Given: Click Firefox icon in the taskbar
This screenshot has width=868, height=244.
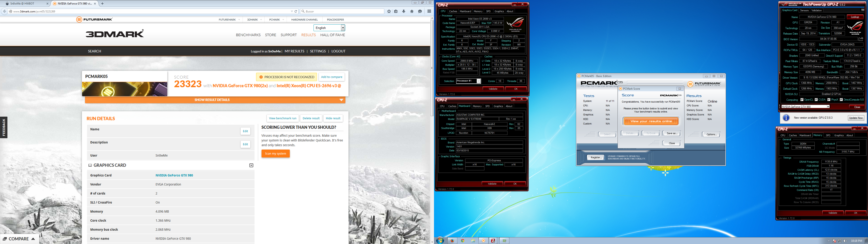Looking at the screenshot, I should click(452, 241).
